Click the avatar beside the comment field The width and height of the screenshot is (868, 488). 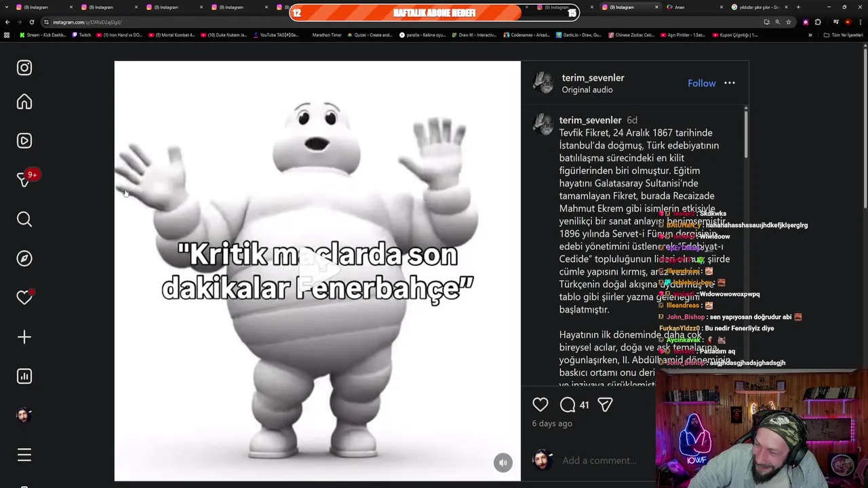(x=542, y=460)
